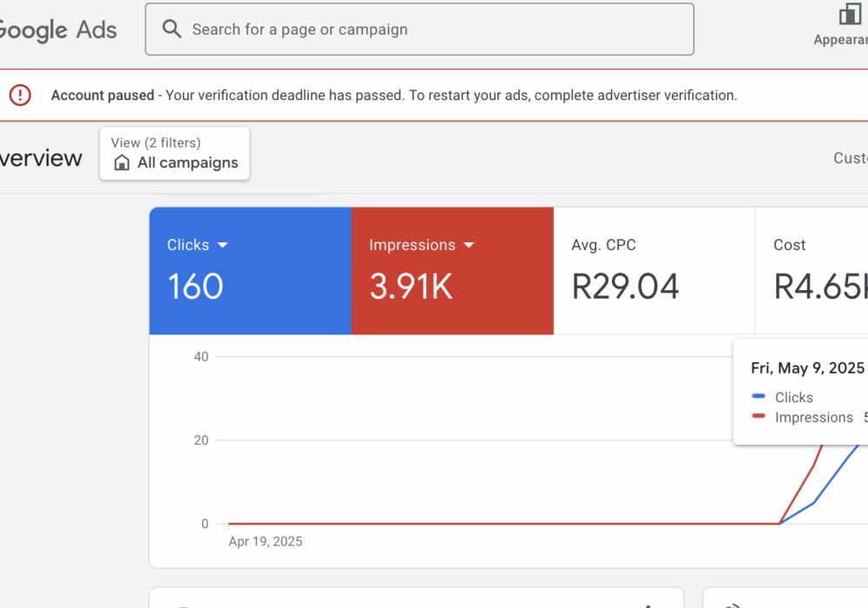The width and height of the screenshot is (868, 608).
Task: Click the blue Clicks legend swatch in tooltip
Action: [759, 396]
